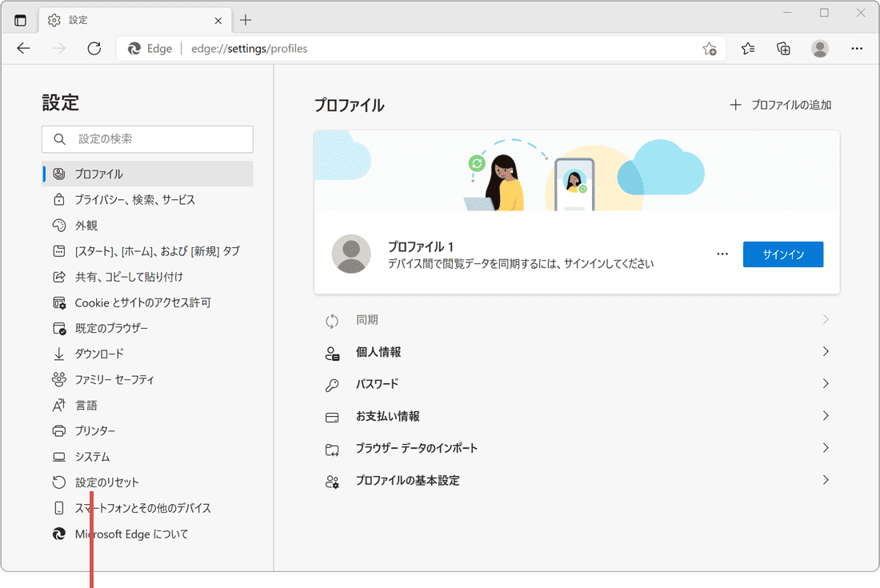The width and height of the screenshot is (880, 588).
Task: Click the ファミリー セーフティ icon
Action: 58,379
